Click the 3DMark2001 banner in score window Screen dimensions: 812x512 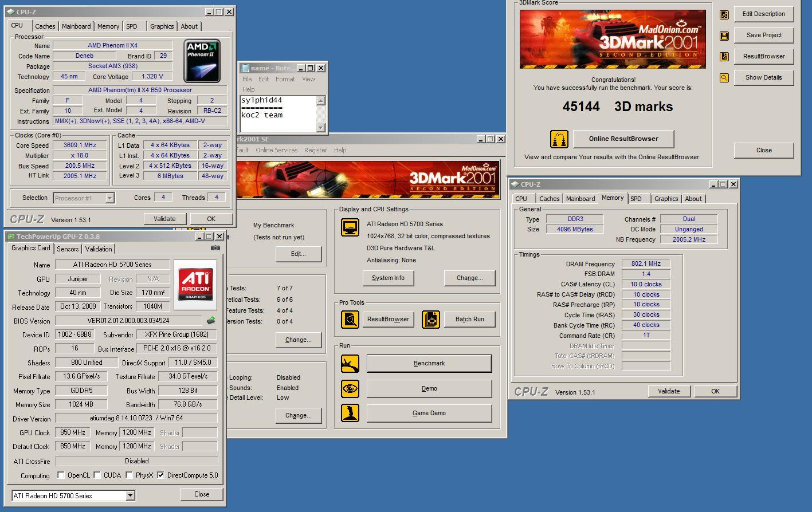pos(613,39)
